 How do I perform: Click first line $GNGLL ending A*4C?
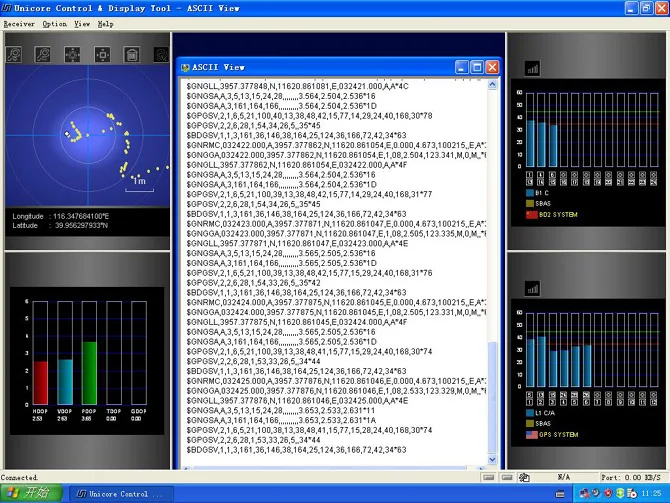pyautogui.click(x=297, y=86)
